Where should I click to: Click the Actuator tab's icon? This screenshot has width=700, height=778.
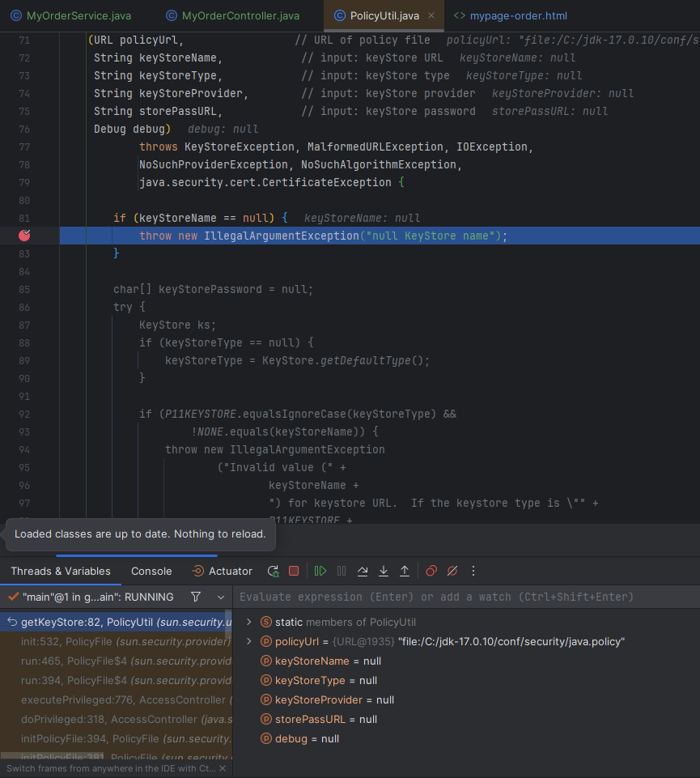[x=197, y=571]
